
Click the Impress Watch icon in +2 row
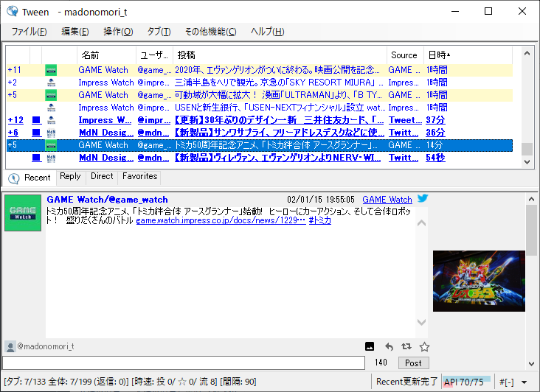pyautogui.click(x=51, y=83)
